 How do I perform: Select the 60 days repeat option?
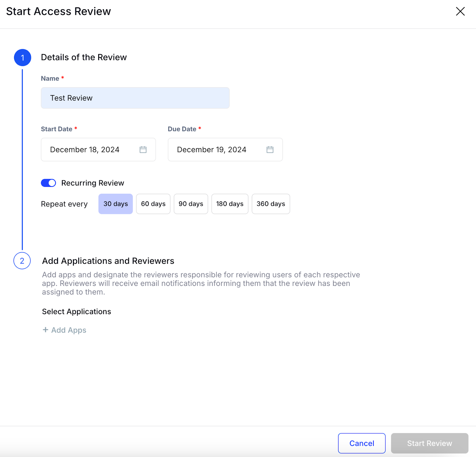(x=153, y=204)
